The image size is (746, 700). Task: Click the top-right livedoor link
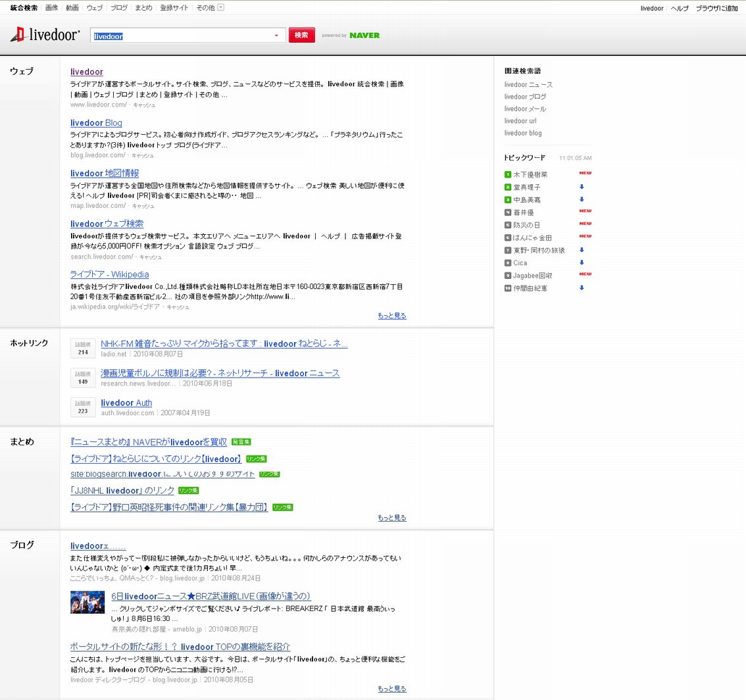(x=652, y=8)
